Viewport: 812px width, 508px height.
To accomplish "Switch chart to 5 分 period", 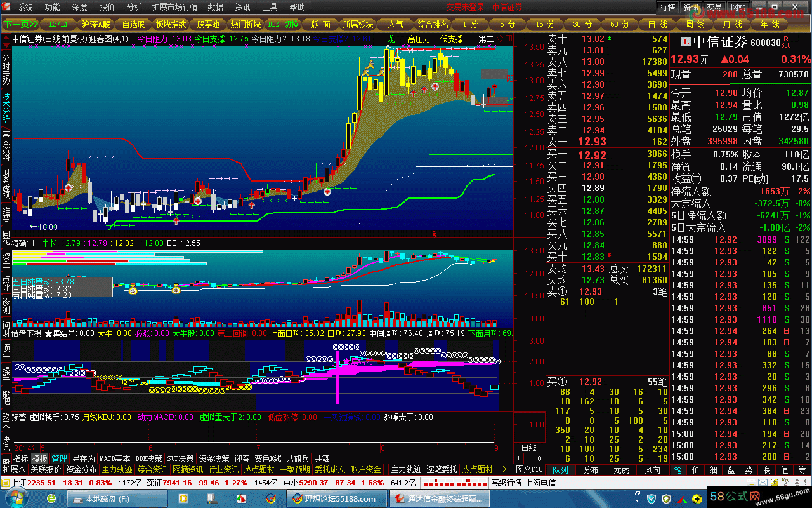I will coord(508,24).
